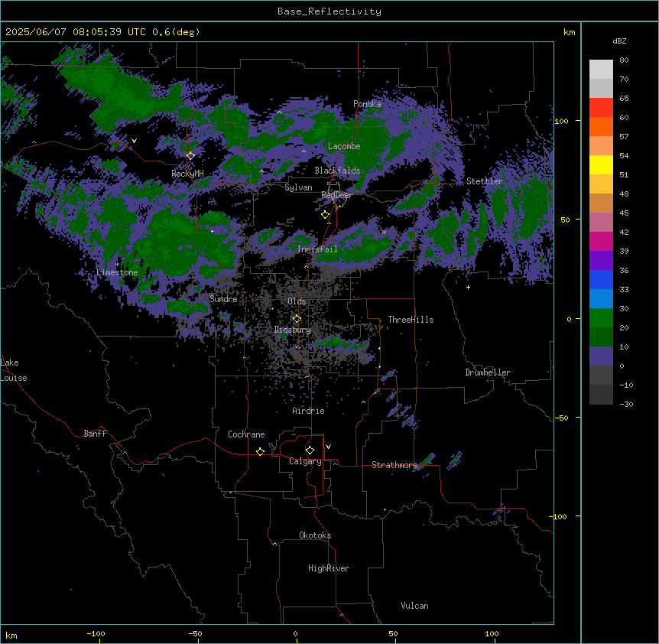Select the 51 dBZ yellow legend color
659x644 pixels.
[x=601, y=164]
